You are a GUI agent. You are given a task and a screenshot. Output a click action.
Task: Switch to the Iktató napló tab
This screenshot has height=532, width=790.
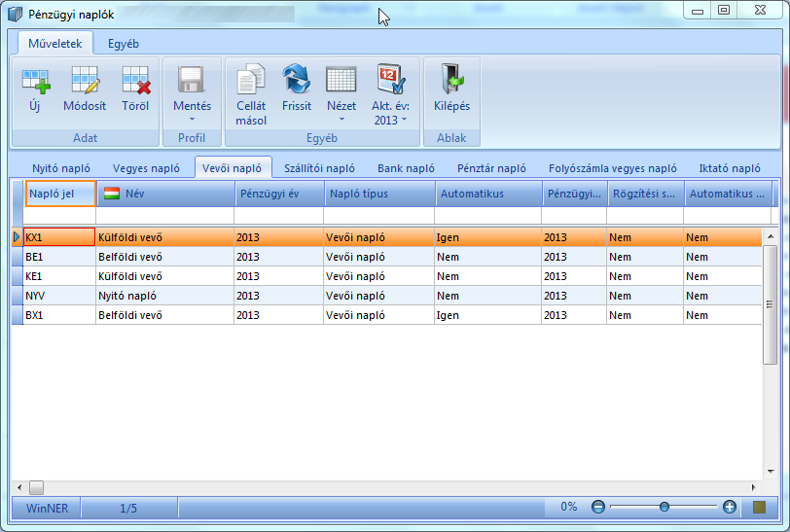(x=730, y=168)
